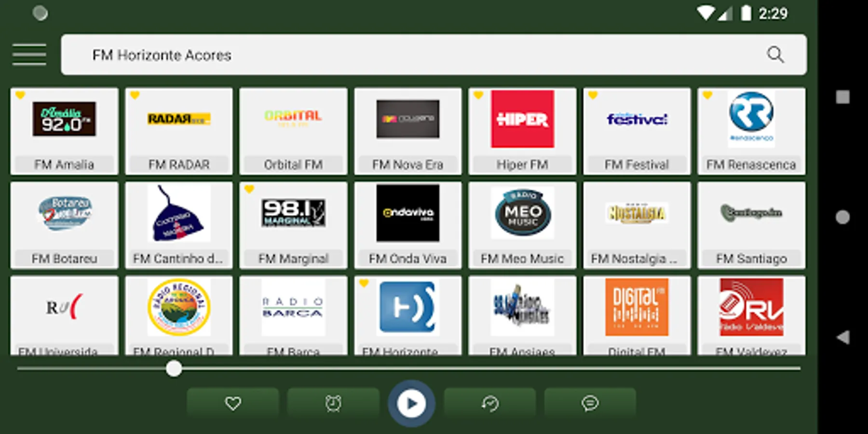The width and height of the screenshot is (868, 434).
Task: Play the FM Marginal 98.1 logo
Action: (x=293, y=213)
